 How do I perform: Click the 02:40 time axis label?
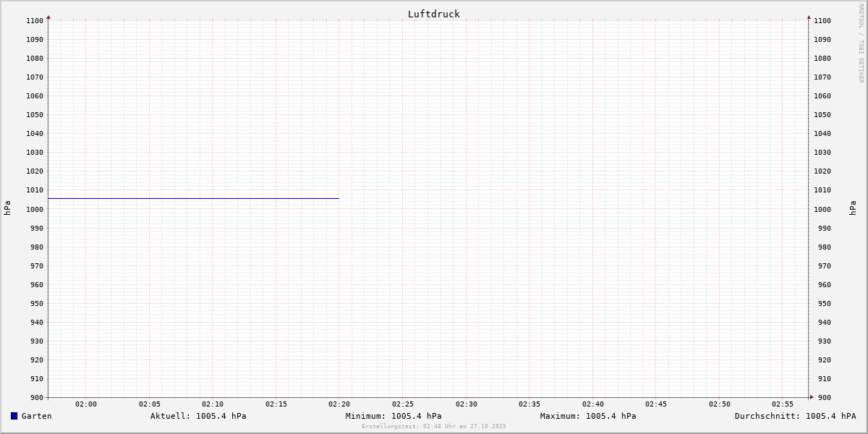click(593, 404)
